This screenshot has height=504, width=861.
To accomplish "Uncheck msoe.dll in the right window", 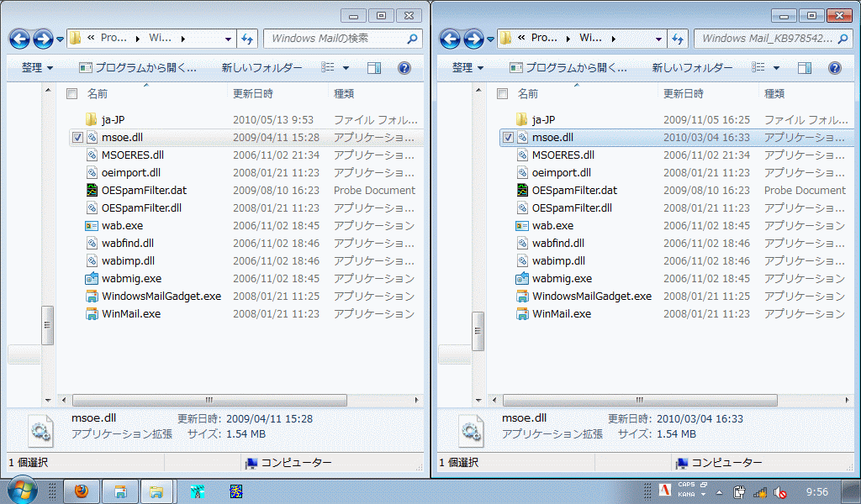I will point(509,137).
